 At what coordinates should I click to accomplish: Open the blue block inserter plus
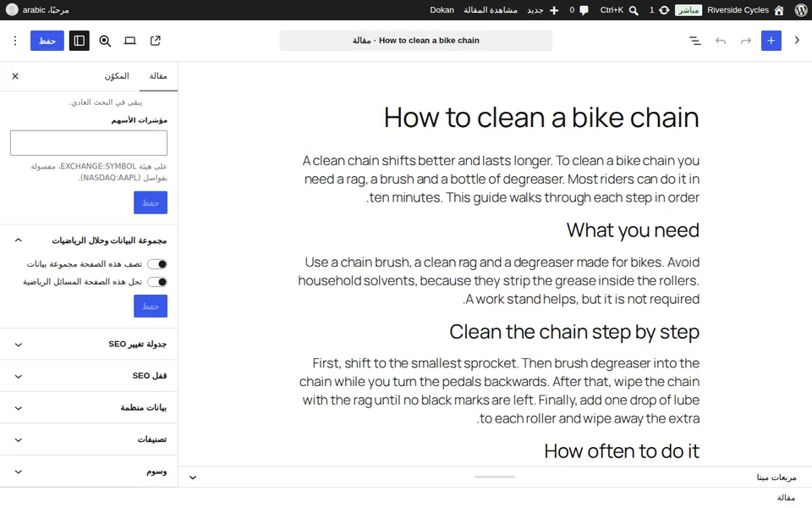771,41
